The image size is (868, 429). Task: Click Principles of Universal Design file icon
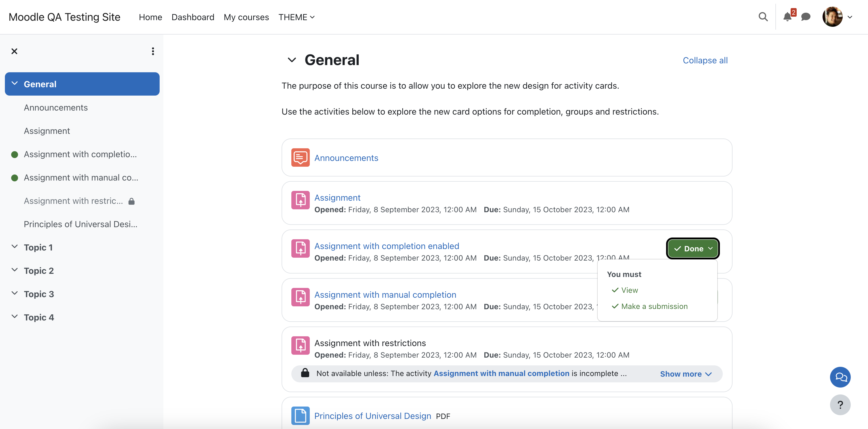pyautogui.click(x=300, y=415)
